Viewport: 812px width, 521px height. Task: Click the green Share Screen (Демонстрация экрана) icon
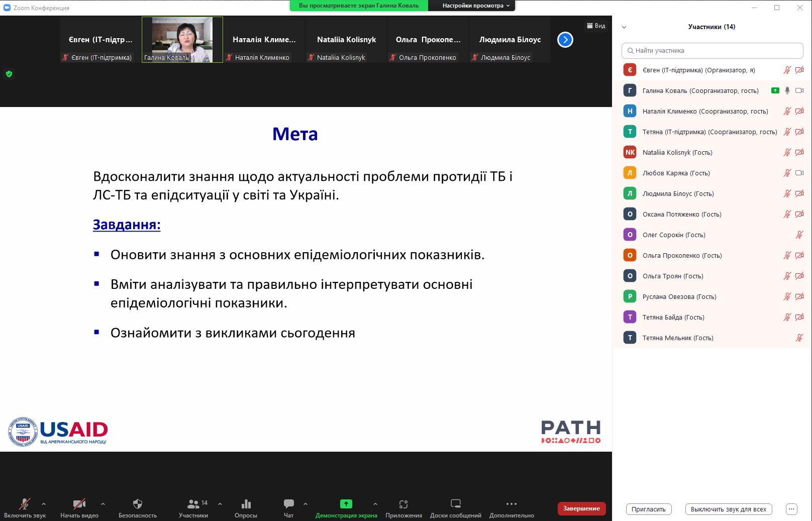tap(346, 504)
